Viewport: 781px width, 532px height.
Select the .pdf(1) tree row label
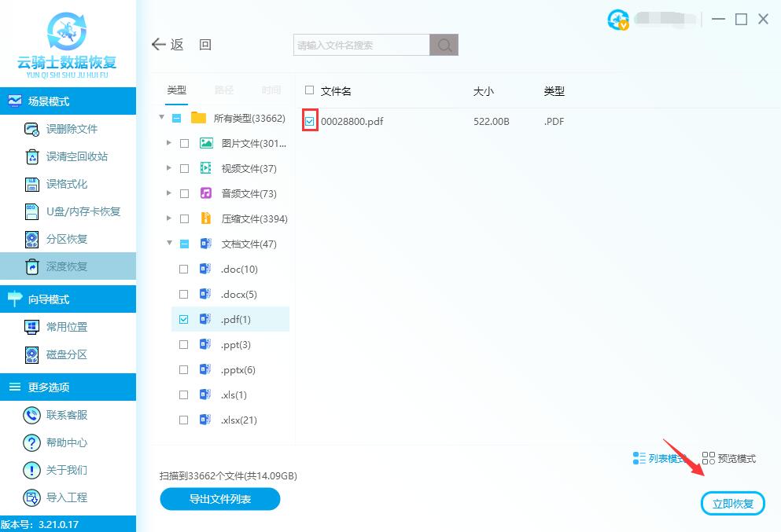[x=236, y=320]
